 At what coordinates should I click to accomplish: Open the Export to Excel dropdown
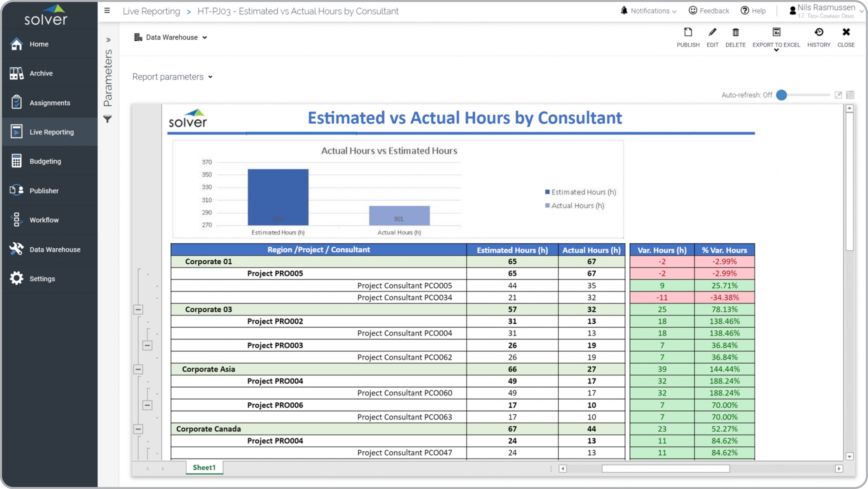coord(776,50)
